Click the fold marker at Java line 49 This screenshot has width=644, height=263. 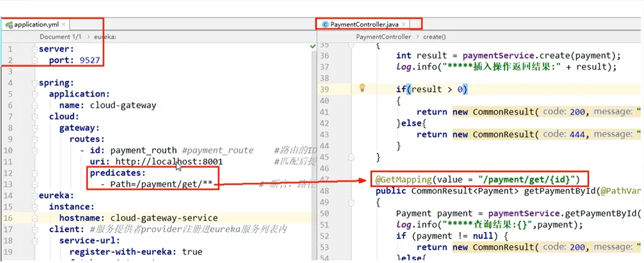tap(351, 202)
